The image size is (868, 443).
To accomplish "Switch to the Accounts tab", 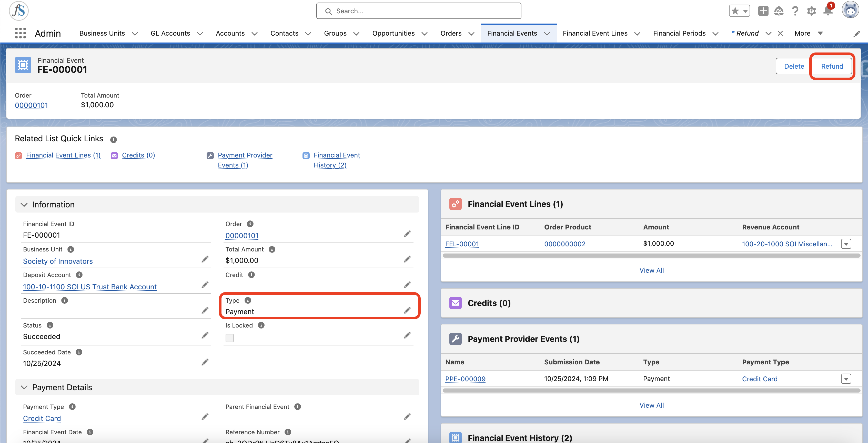I will [x=230, y=33].
